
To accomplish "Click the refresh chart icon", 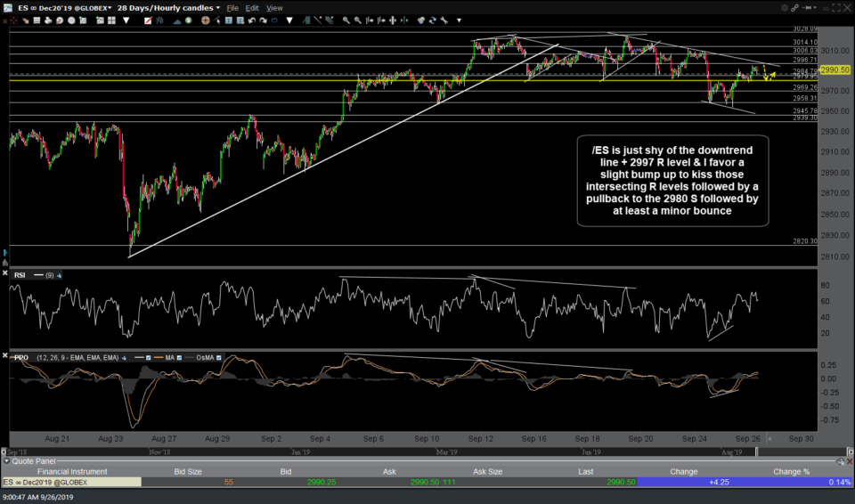I will (x=433, y=20).
